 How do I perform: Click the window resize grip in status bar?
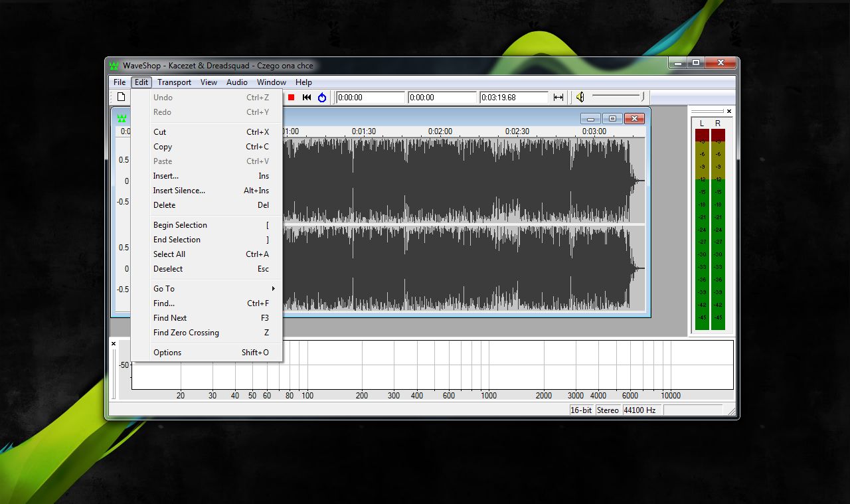tap(732, 412)
